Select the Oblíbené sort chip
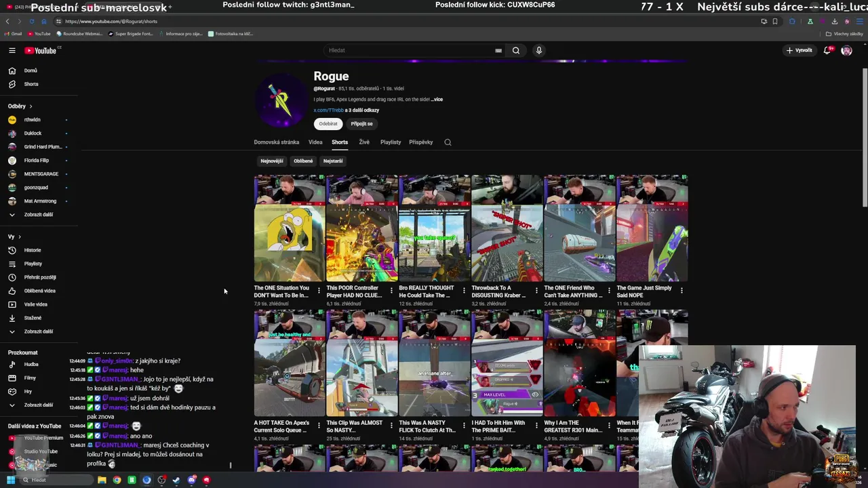Image resolution: width=868 pixels, height=488 pixels. [x=303, y=161]
